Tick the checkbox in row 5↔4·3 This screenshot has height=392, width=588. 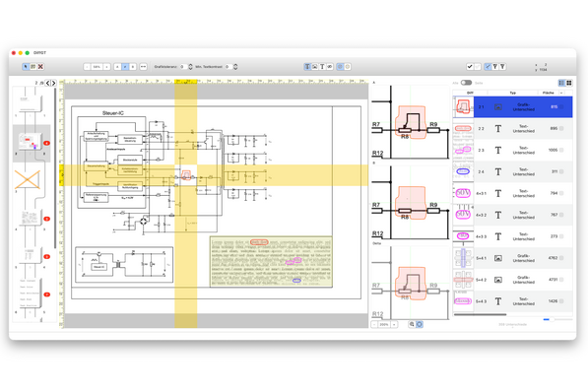coord(561,301)
